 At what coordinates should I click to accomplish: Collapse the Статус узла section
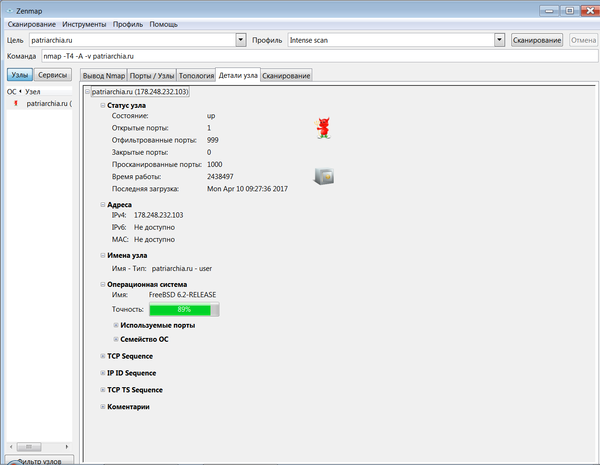click(103, 105)
